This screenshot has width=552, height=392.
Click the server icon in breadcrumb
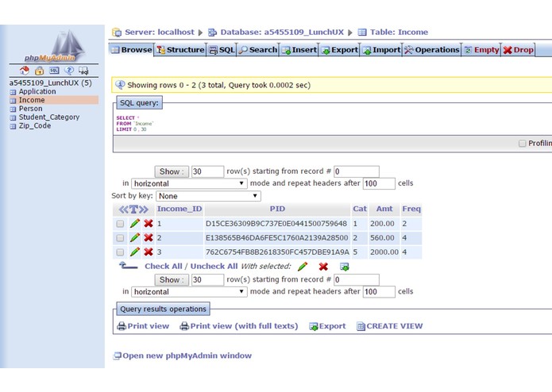point(117,33)
